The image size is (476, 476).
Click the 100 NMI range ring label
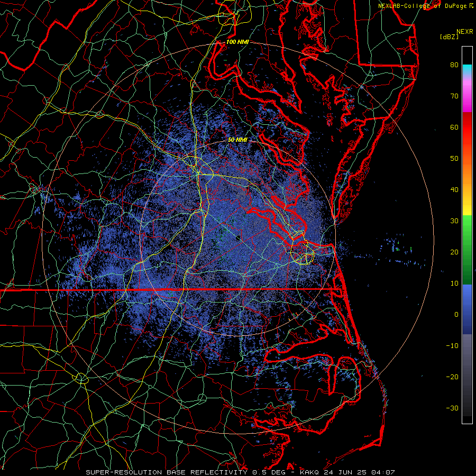pyautogui.click(x=237, y=42)
